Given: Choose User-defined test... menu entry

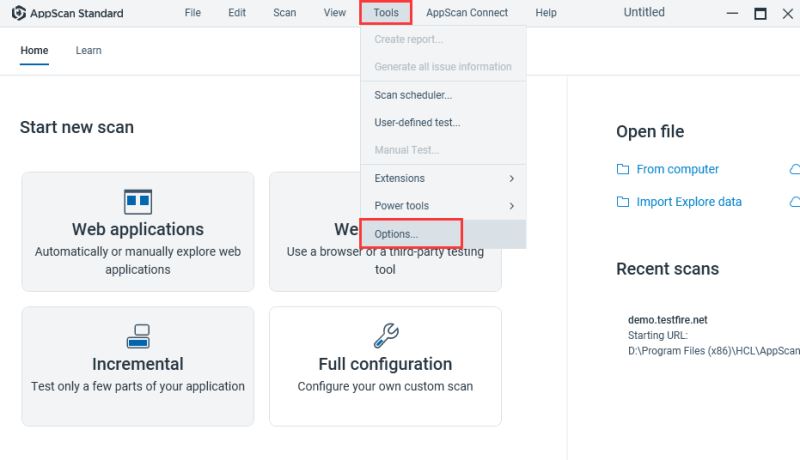Looking at the screenshot, I should tap(443, 122).
